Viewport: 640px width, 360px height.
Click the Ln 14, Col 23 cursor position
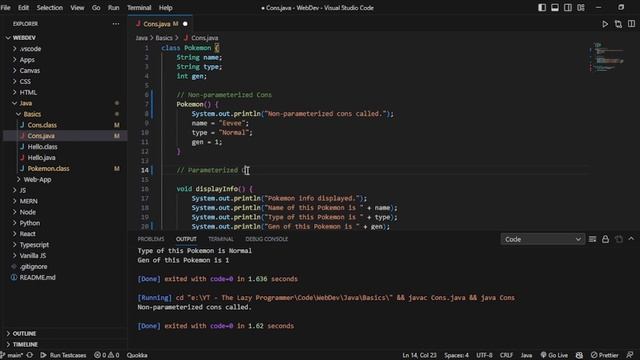[x=420, y=355]
